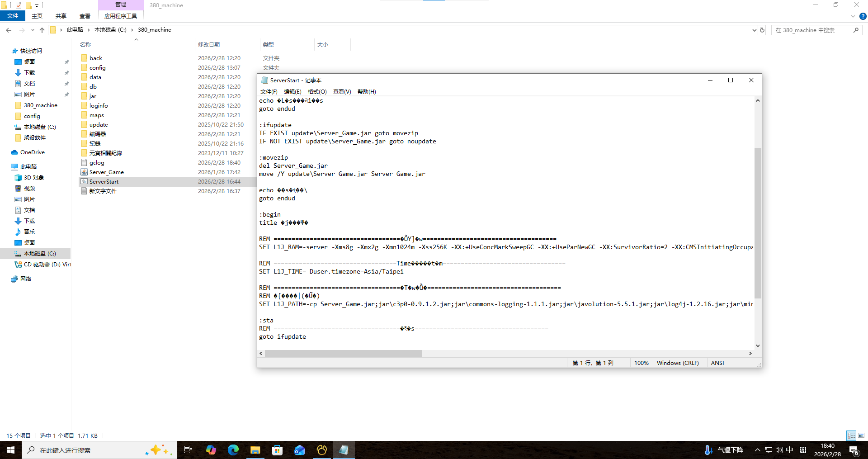
Task: Open 应用程序工具 ribbon tab
Action: 121,16
